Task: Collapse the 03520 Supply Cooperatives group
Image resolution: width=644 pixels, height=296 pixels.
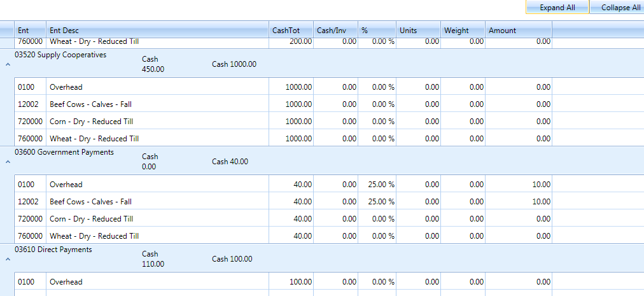Action: (8, 64)
